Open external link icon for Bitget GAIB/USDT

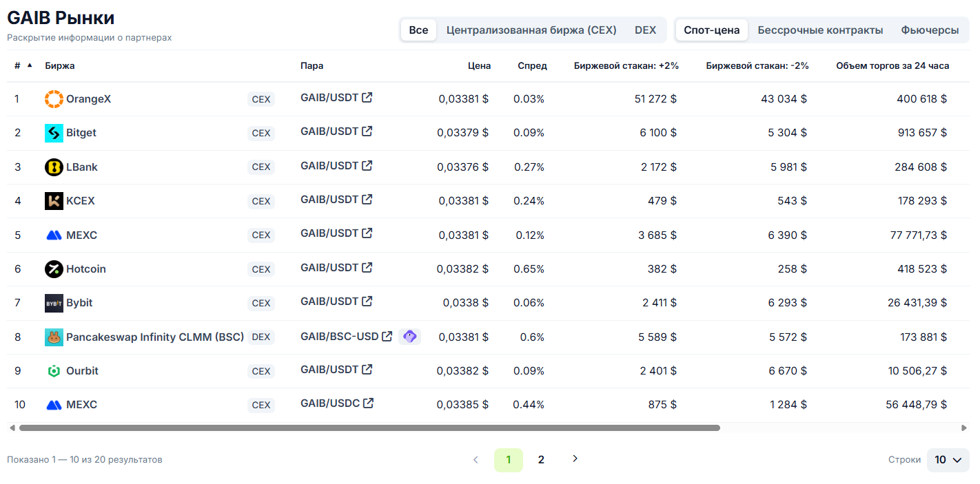point(367,131)
